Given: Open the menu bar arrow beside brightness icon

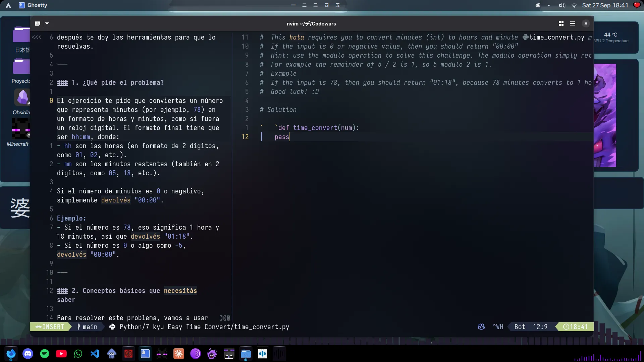Looking at the screenshot, I should pos(548,5).
